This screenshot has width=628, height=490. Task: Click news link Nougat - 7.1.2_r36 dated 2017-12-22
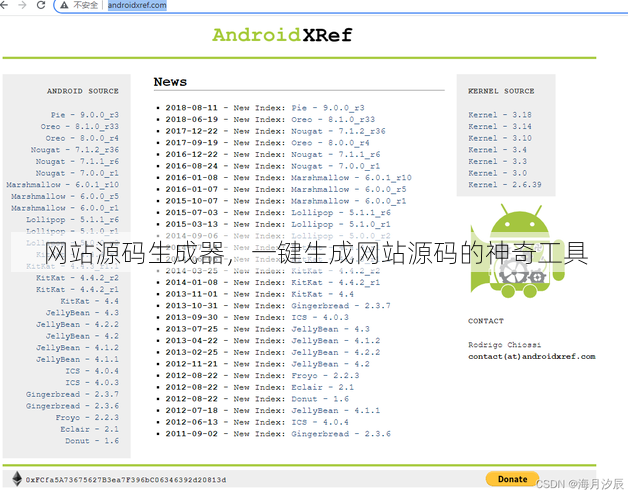(x=338, y=131)
